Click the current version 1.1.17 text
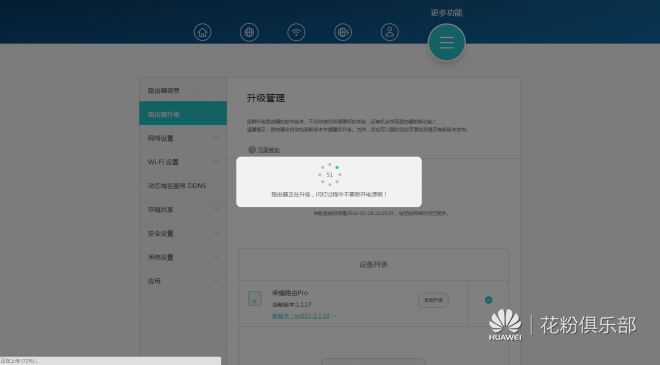Viewport: 660px width, 365px height. pyautogui.click(x=292, y=304)
